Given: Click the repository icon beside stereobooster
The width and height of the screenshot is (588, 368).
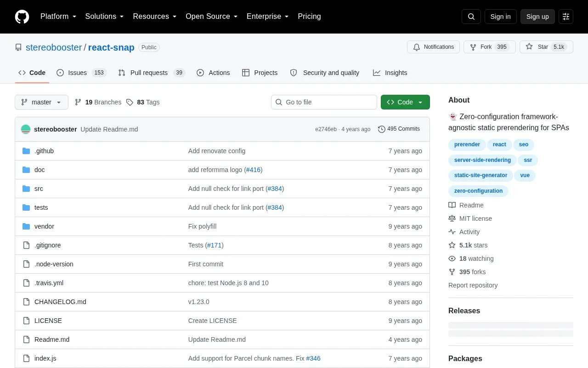Looking at the screenshot, I should tap(18, 47).
